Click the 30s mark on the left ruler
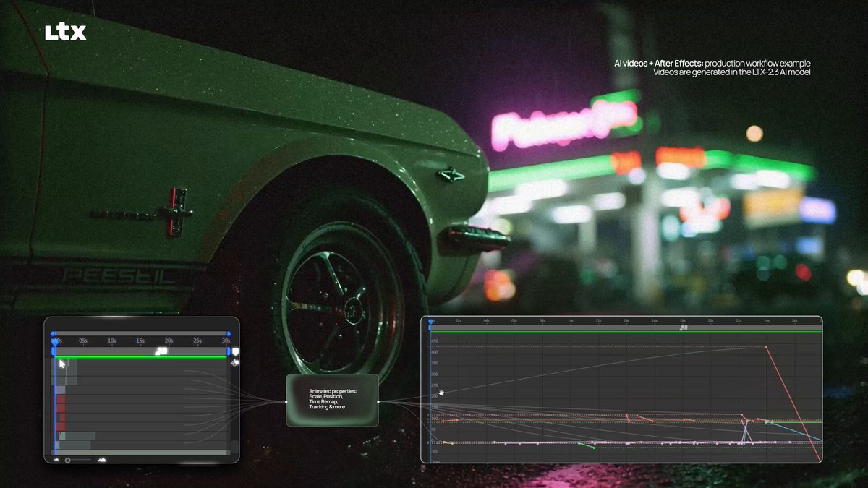Screen dimensions: 868x488 [x=226, y=341]
